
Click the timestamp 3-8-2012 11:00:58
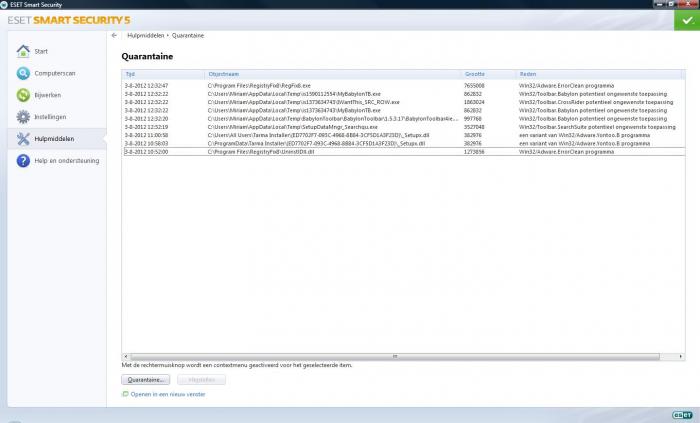pyautogui.click(x=146, y=135)
